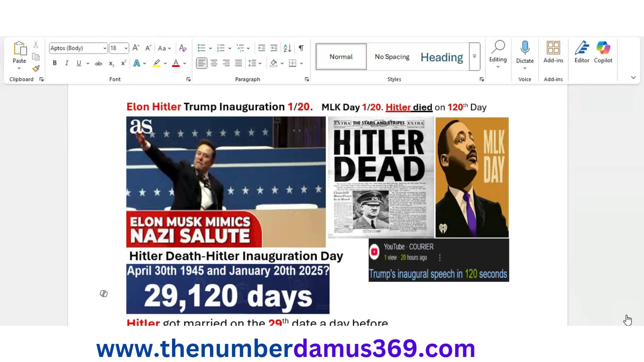Sort the selected paragraphs

tap(286, 48)
